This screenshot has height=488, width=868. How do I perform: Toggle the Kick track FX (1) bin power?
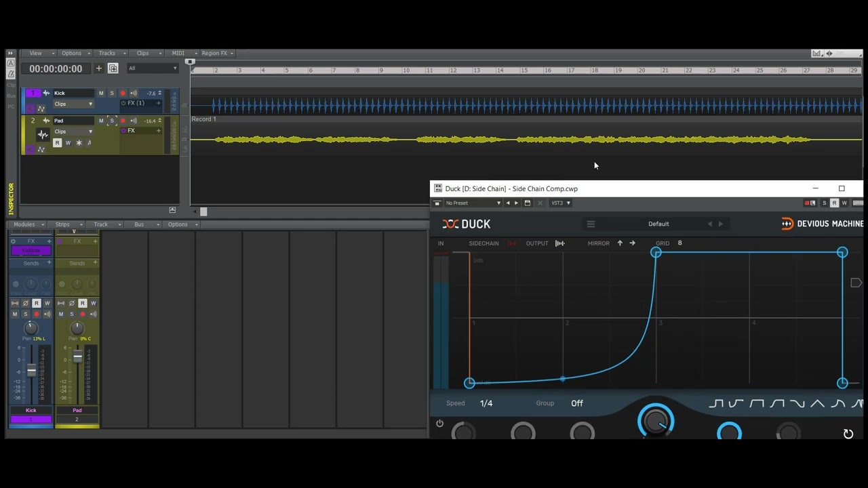(123, 103)
